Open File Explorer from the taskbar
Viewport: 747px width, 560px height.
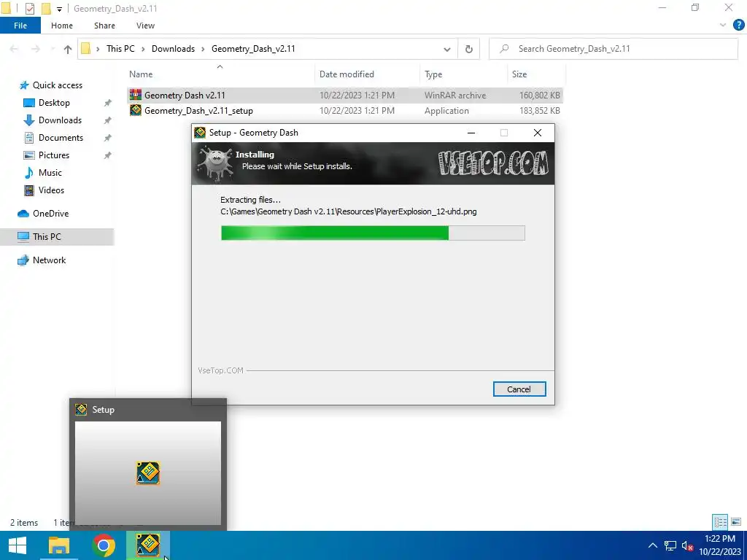[59, 545]
